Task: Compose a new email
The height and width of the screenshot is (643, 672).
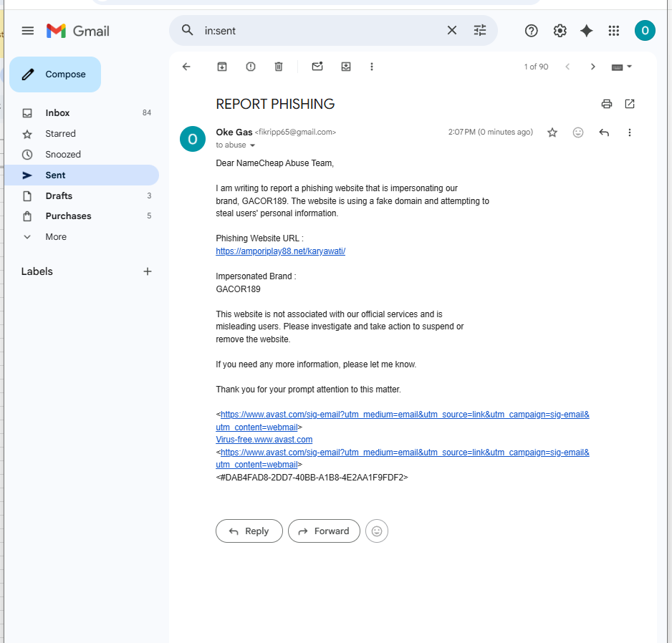Action: coord(55,74)
